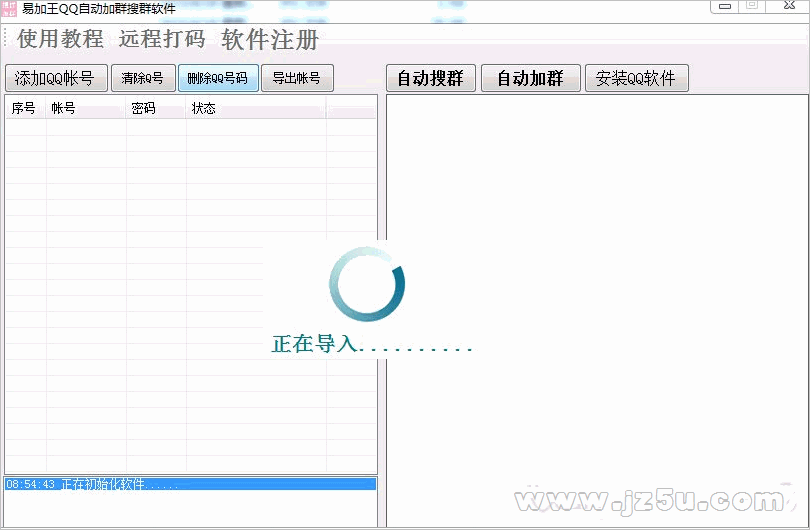Start 自动加群 function

[x=531, y=78]
